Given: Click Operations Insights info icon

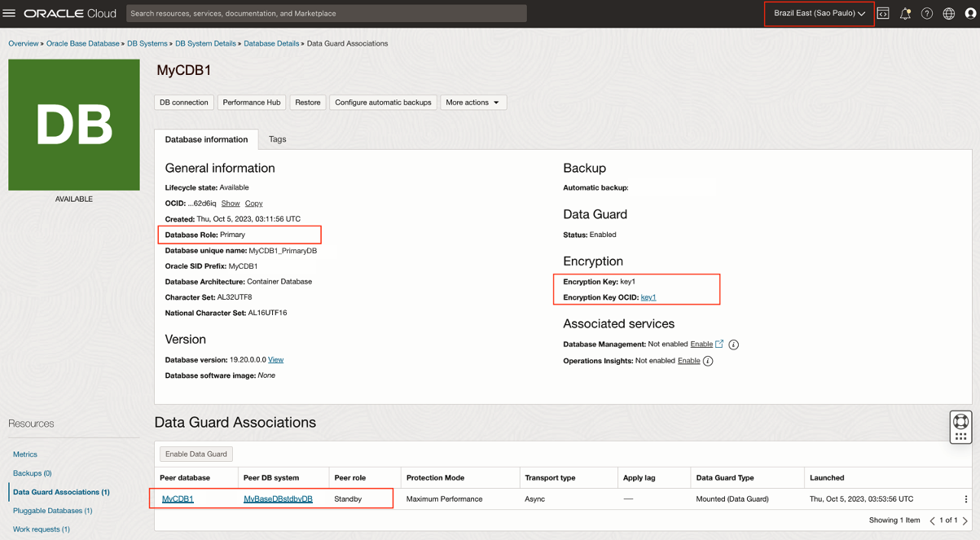Looking at the screenshot, I should click(x=708, y=361).
